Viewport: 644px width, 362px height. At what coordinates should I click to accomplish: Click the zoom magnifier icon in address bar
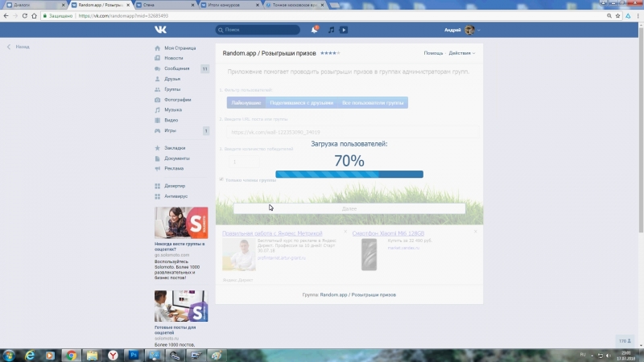(x=609, y=15)
